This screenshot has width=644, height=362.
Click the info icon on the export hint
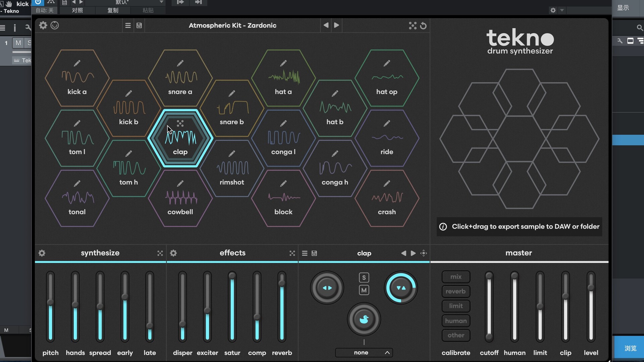click(x=443, y=227)
